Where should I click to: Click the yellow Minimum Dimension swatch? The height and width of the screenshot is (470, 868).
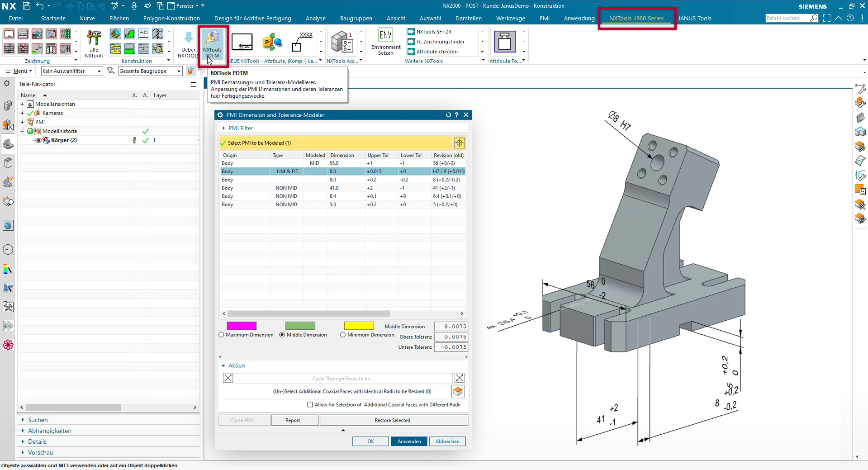pos(359,326)
